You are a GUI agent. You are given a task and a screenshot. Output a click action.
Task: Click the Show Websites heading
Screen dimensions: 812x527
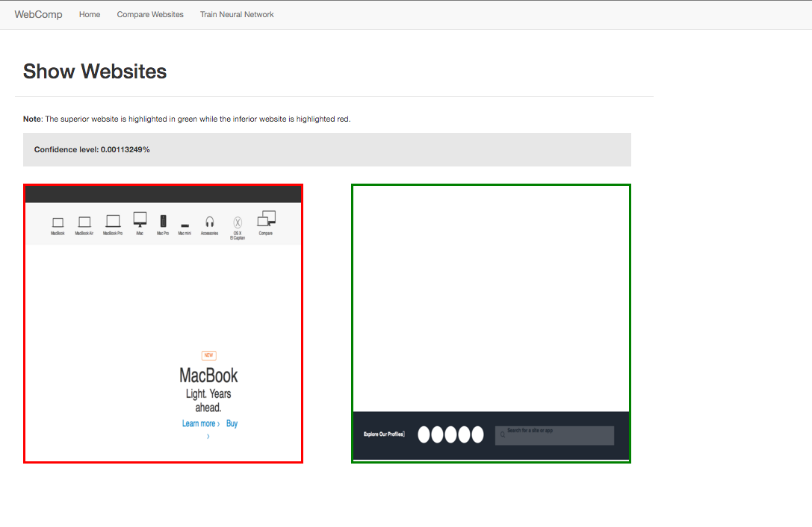(95, 72)
